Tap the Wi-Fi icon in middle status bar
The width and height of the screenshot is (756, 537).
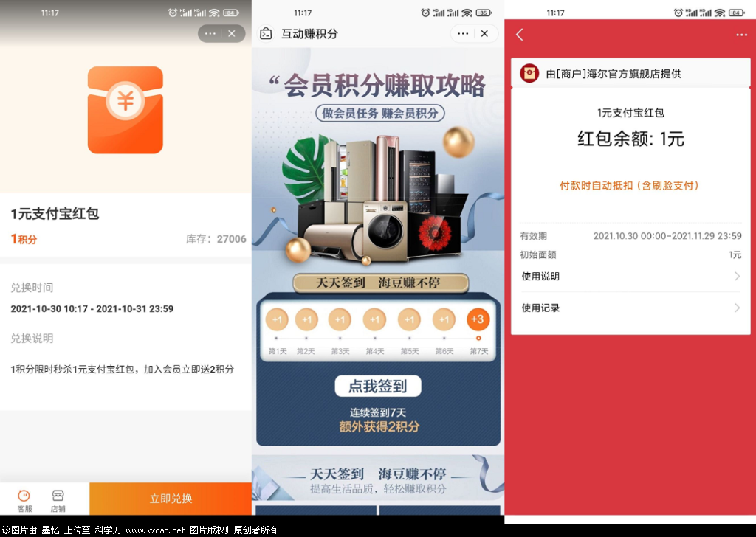467,13
